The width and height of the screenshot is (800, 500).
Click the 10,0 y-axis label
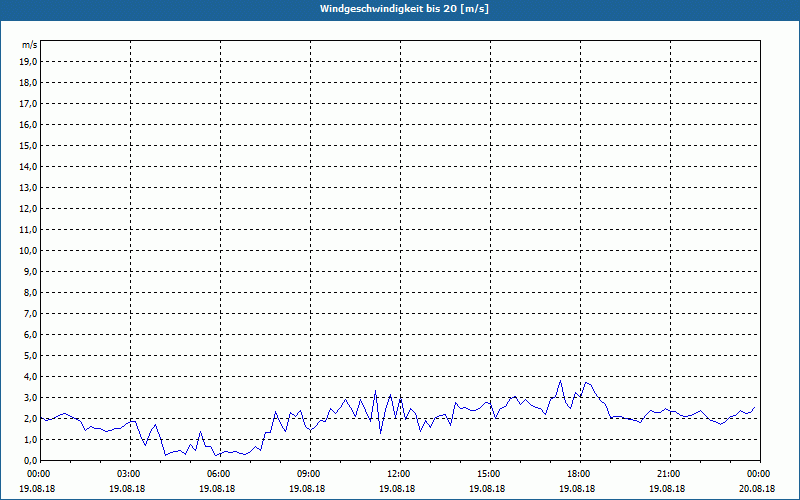click(28, 251)
